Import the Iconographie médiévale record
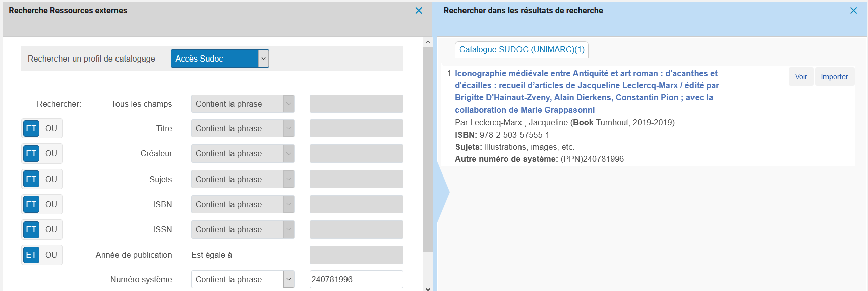Viewport: 868px width, 291px height. pos(834,77)
